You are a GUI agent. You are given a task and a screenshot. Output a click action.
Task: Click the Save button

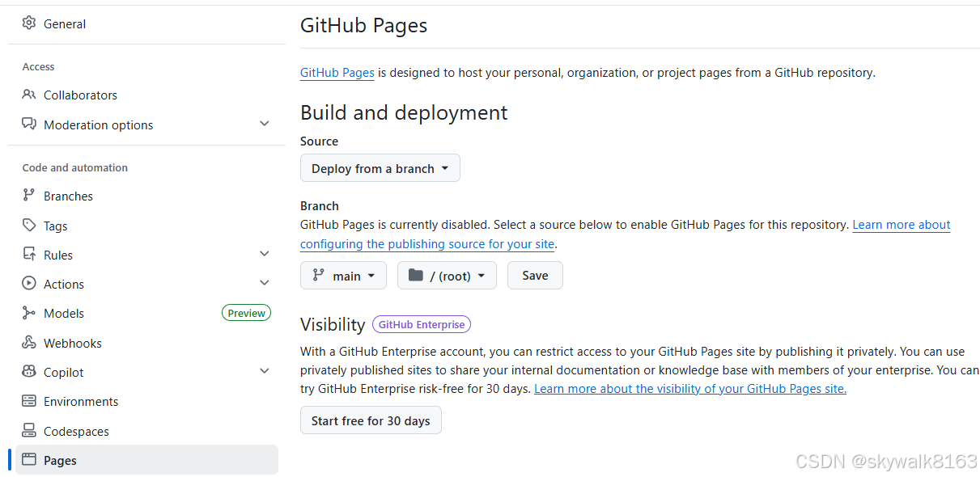click(x=535, y=276)
